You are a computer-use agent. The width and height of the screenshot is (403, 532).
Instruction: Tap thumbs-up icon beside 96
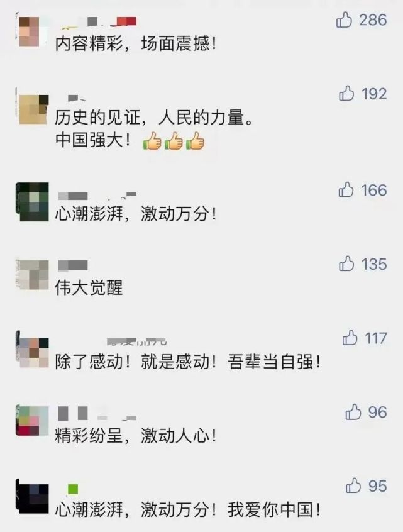tap(353, 412)
